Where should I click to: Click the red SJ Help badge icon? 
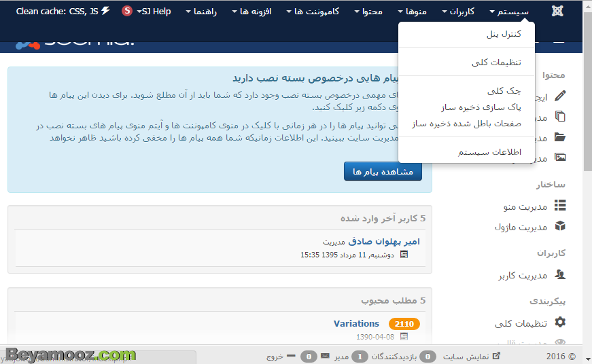point(127,11)
